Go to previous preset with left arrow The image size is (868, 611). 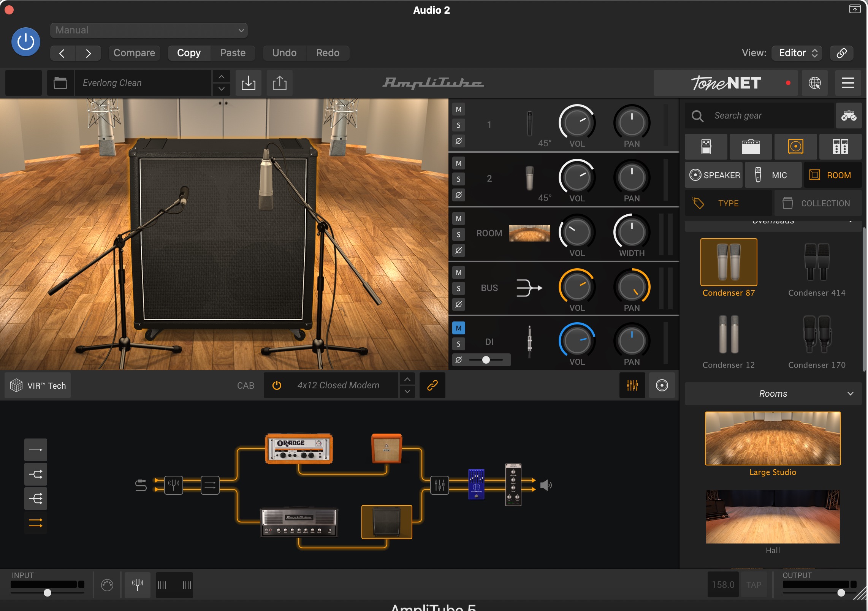pos(62,53)
